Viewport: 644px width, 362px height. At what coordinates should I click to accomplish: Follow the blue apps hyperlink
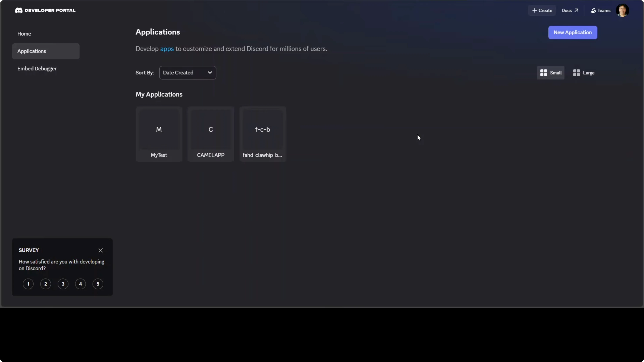click(167, 49)
